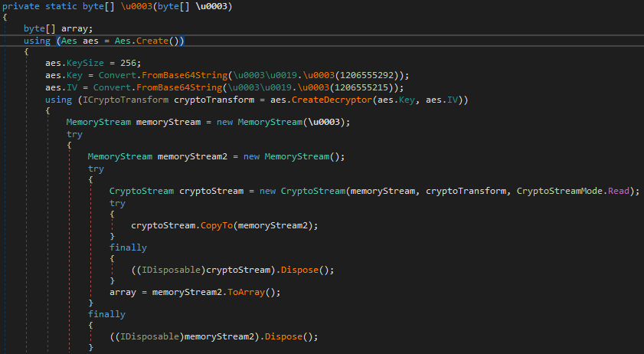Click 'FromBase64String' on the aes.Key assignment line

tap(185, 75)
